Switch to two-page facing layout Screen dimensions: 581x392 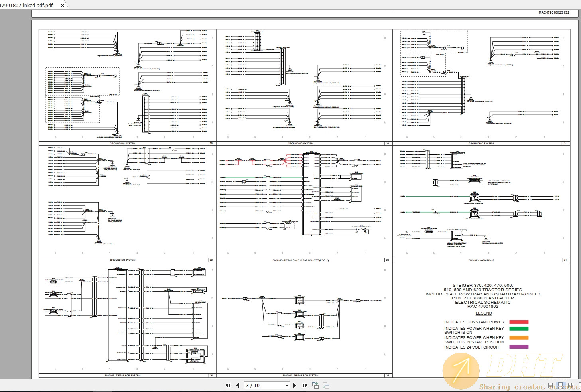pos(571,386)
